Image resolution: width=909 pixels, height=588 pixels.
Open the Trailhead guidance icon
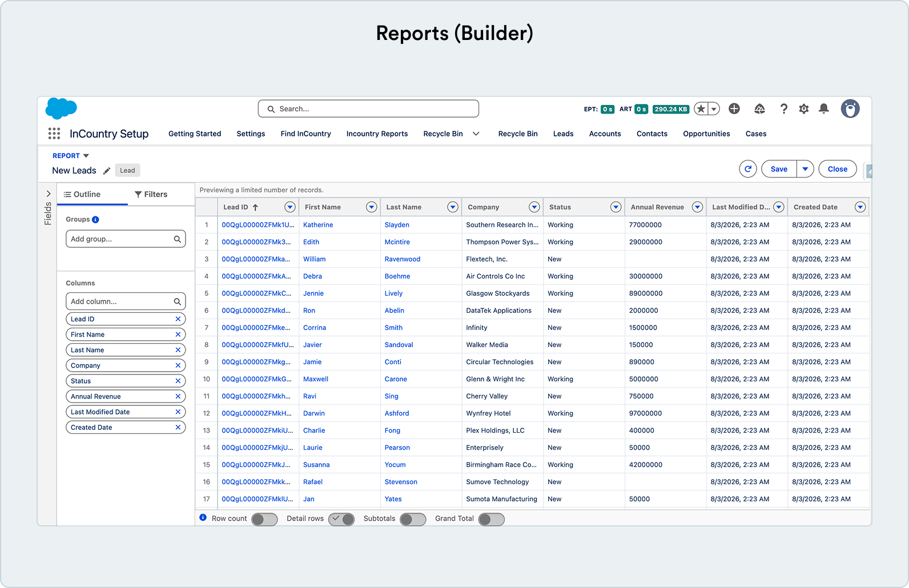click(x=759, y=108)
